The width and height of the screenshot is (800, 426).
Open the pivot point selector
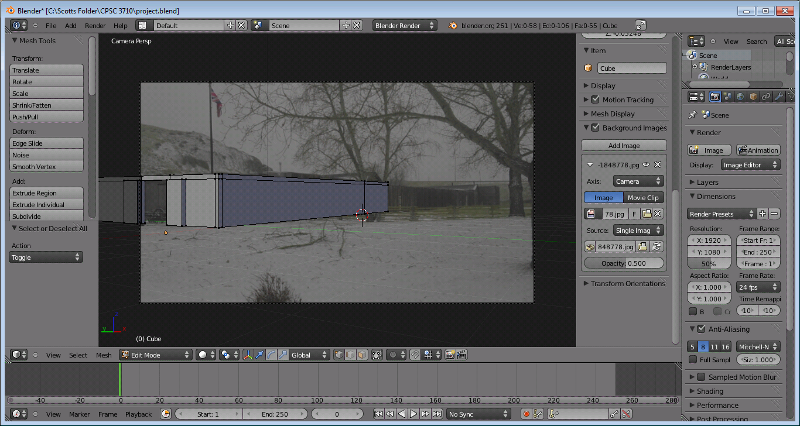click(x=228, y=355)
